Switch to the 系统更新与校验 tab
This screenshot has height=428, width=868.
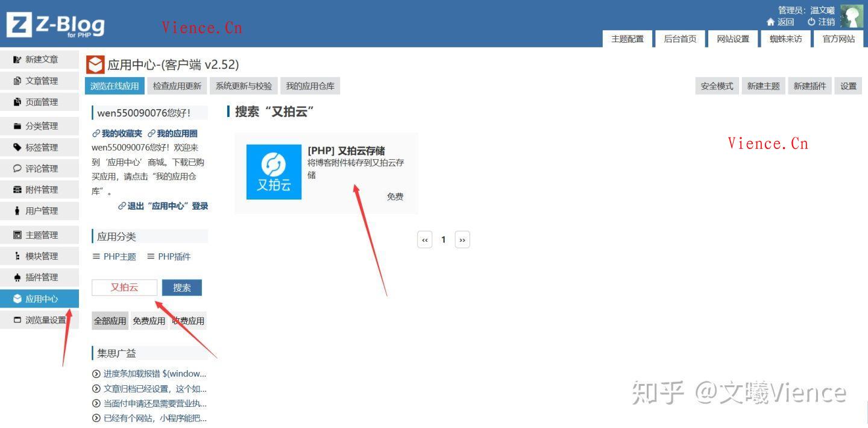coord(243,86)
